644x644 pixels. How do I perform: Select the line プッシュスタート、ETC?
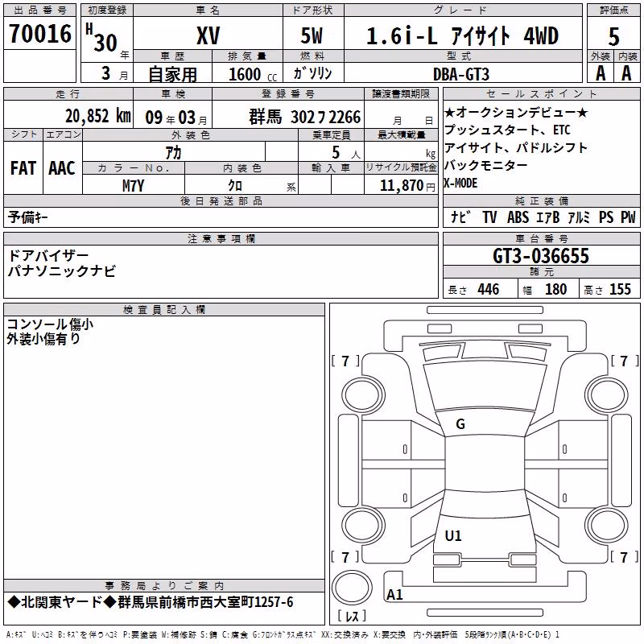click(x=507, y=130)
